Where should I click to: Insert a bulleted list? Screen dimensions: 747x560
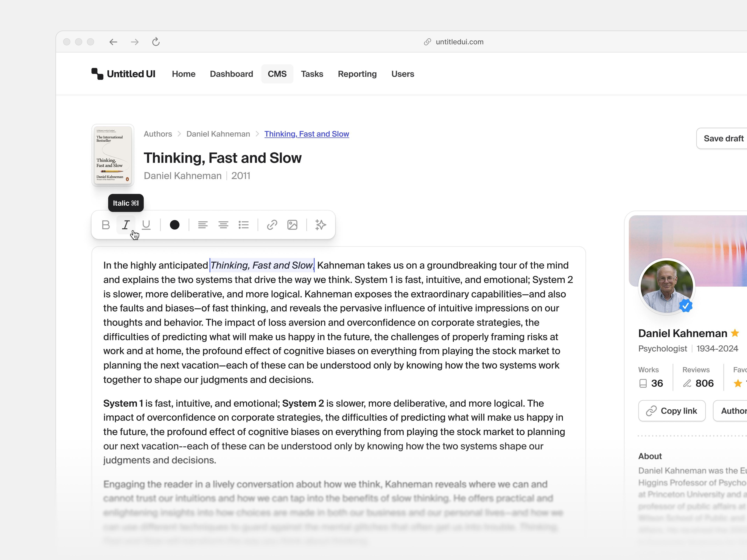[244, 225]
